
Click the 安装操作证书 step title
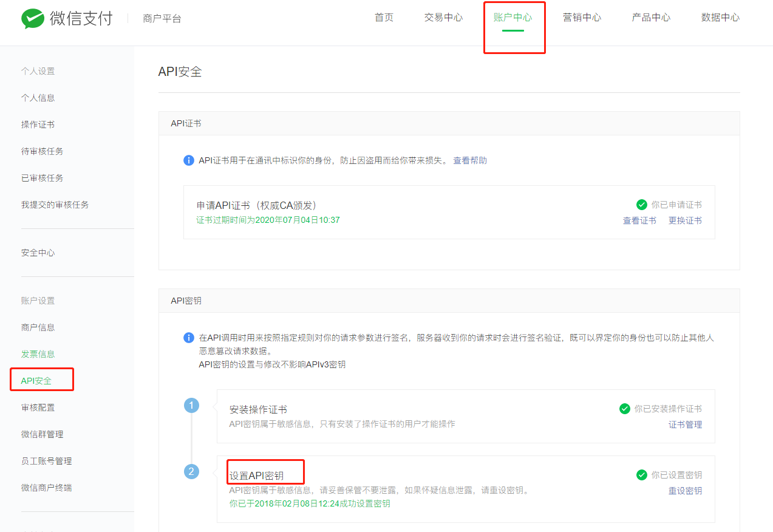click(258, 410)
